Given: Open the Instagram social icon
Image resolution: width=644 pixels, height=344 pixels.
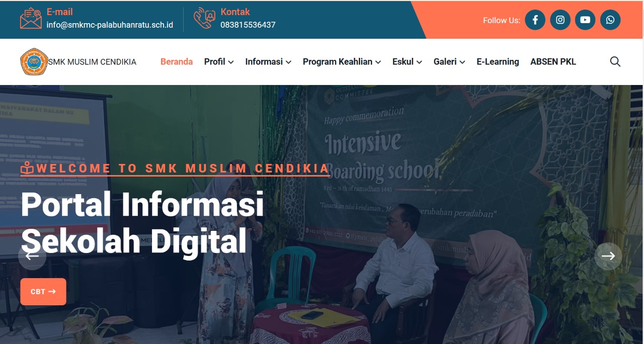Looking at the screenshot, I should (560, 20).
